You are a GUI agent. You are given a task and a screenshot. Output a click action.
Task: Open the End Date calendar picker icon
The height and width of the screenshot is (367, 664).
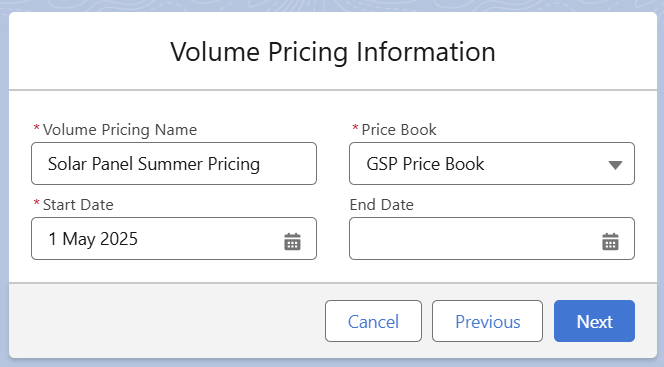pos(610,241)
